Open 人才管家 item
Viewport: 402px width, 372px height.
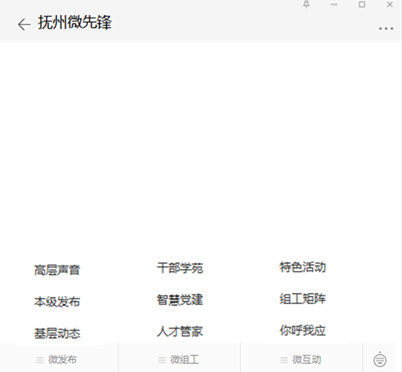tap(180, 331)
